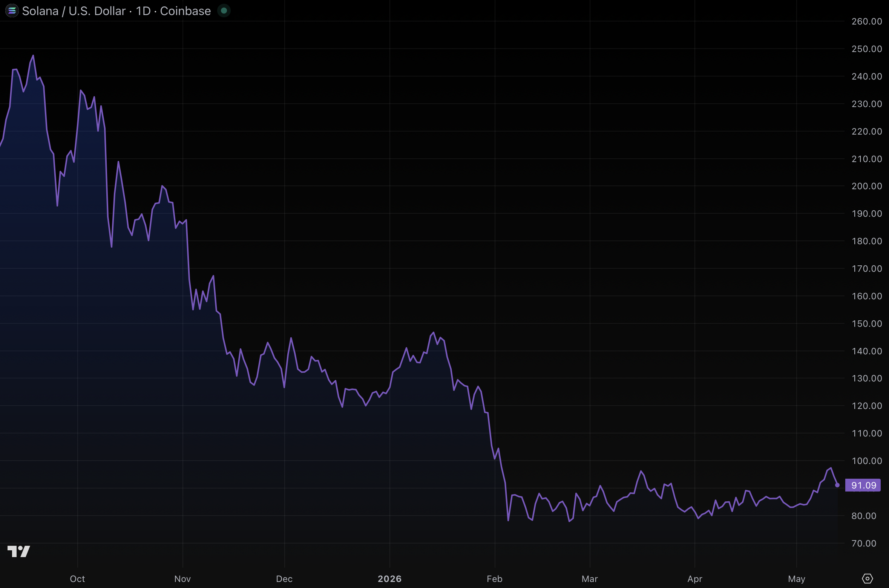Click the Oct label on time axis
Viewport: 889px width, 588px height.
tap(77, 579)
